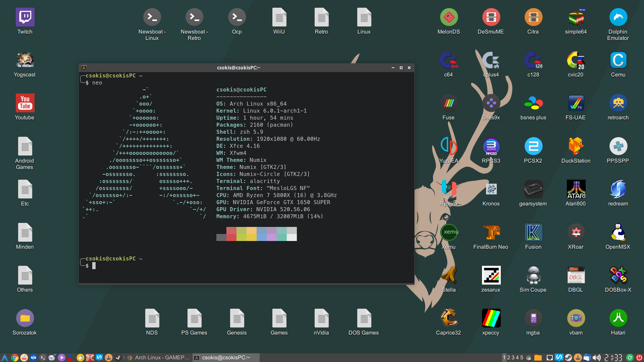Screen dimensions: 644x362
Task: Open the retroarch icon
Action: (x=618, y=103)
